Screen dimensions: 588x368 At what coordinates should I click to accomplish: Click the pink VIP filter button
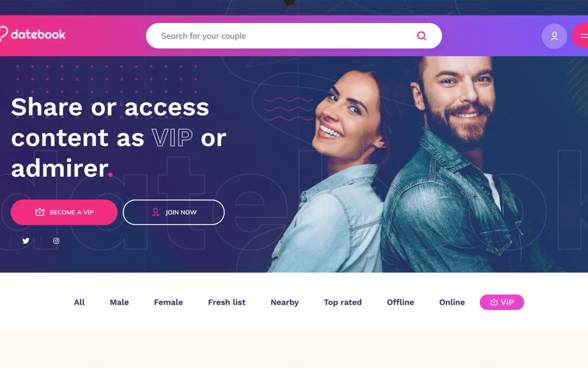pyautogui.click(x=502, y=302)
